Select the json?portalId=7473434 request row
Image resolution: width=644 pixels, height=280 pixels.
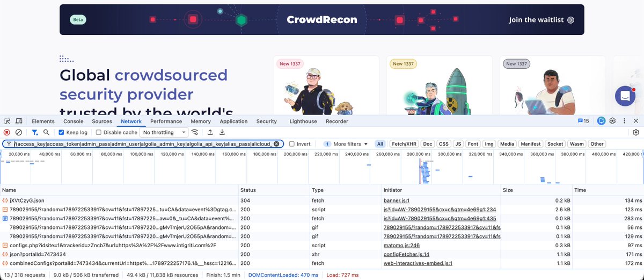click(x=322, y=254)
